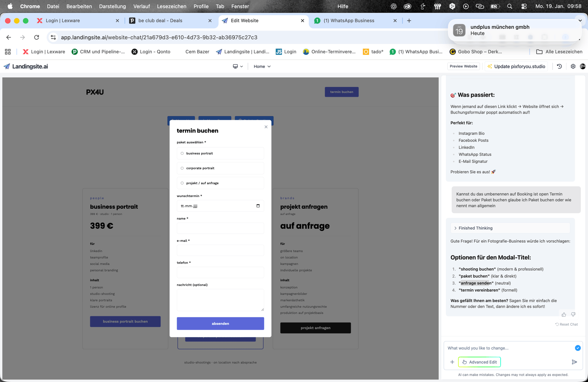Click the highlighted "anfrage senden" option text
Screen dimensions: 588x382
(x=476, y=283)
